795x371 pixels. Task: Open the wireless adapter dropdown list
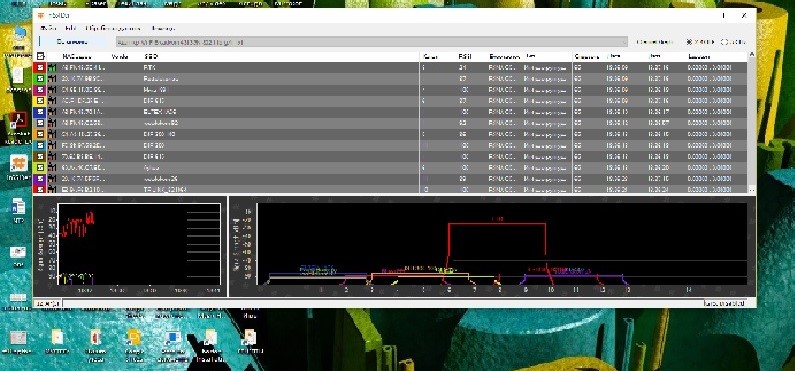(372, 42)
